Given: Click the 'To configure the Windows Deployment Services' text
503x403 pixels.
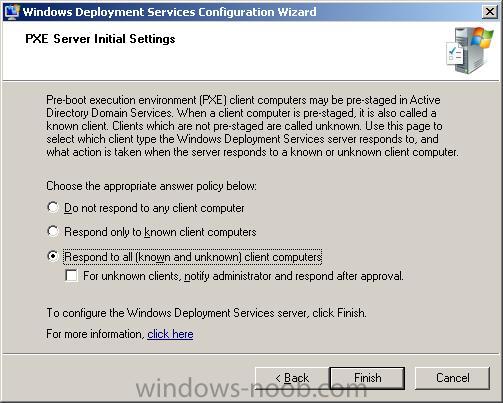Looking at the screenshot, I should (x=206, y=313).
